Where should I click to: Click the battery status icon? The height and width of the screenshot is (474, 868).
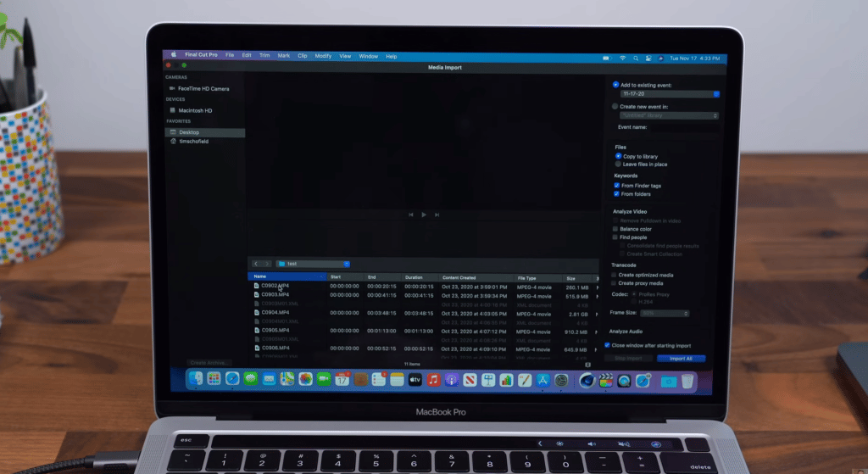606,59
